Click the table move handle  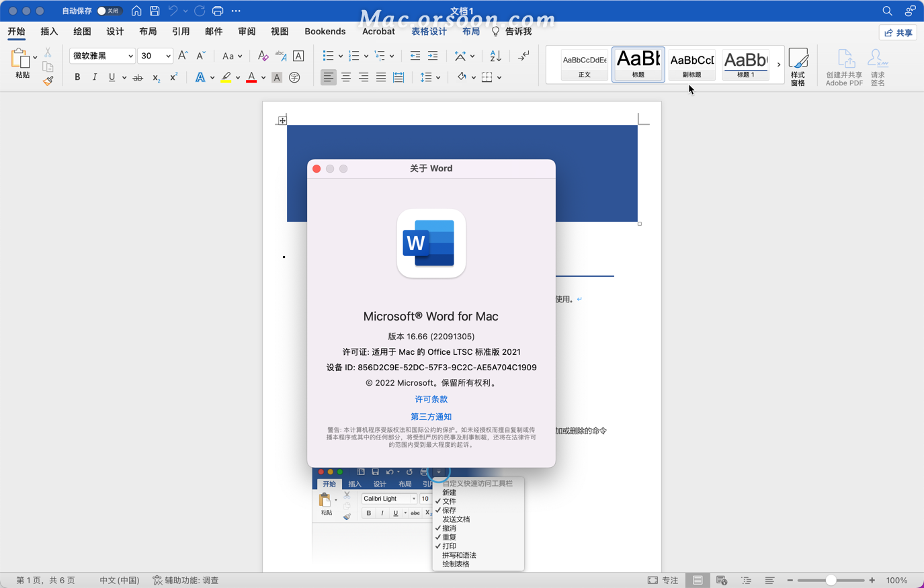(282, 120)
